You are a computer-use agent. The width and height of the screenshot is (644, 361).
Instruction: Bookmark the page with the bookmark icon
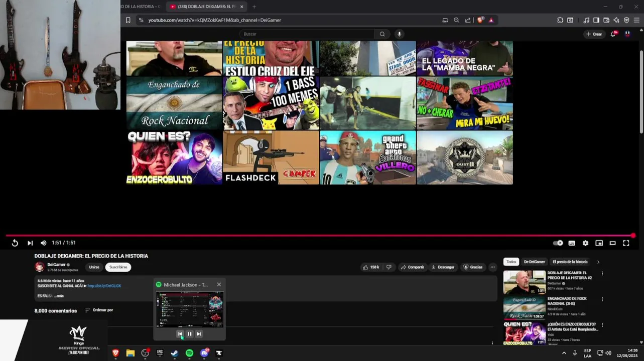click(x=128, y=20)
